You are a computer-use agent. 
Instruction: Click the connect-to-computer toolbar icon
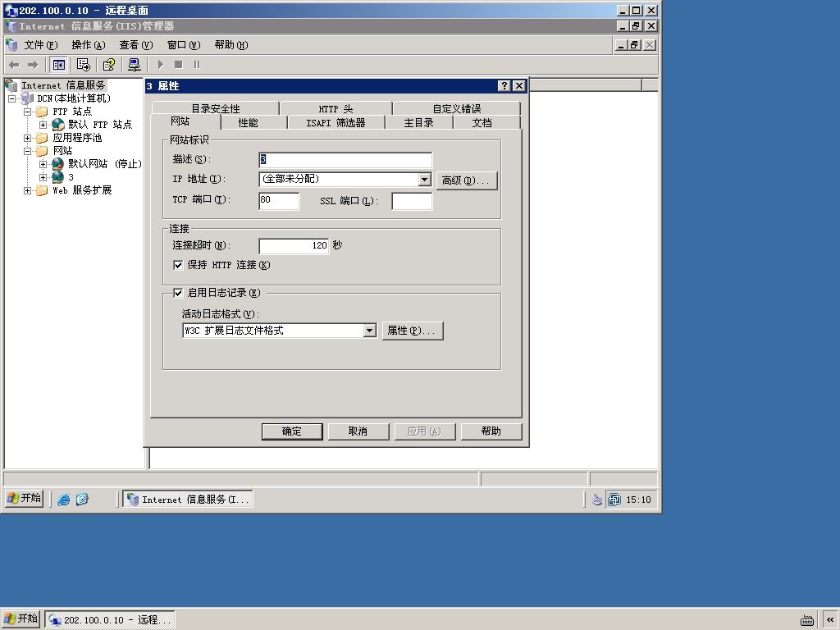pos(134,65)
